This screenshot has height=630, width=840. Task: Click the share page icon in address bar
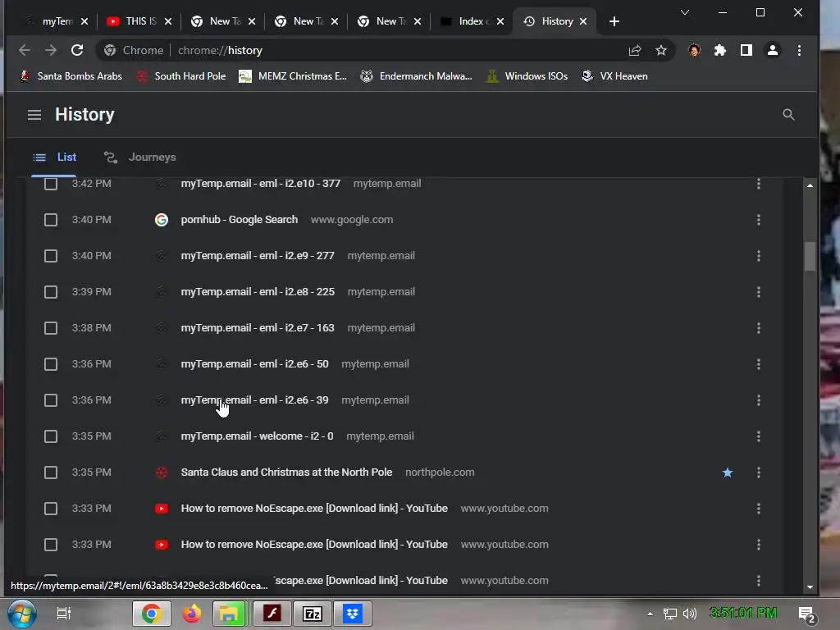tap(635, 50)
